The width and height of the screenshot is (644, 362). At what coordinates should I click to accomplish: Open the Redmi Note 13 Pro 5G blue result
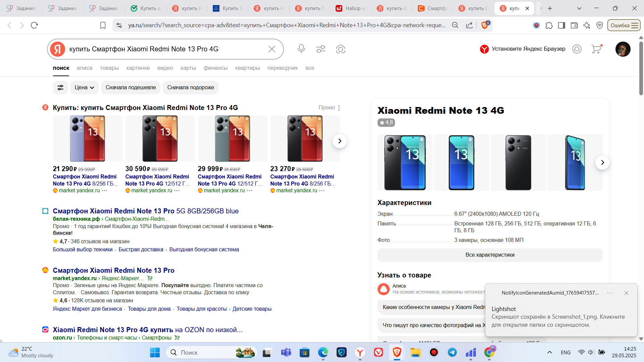(146, 211)
